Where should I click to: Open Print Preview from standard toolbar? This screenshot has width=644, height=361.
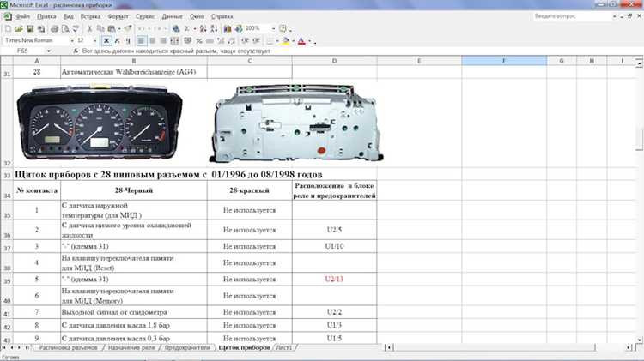tap(65, 28)
